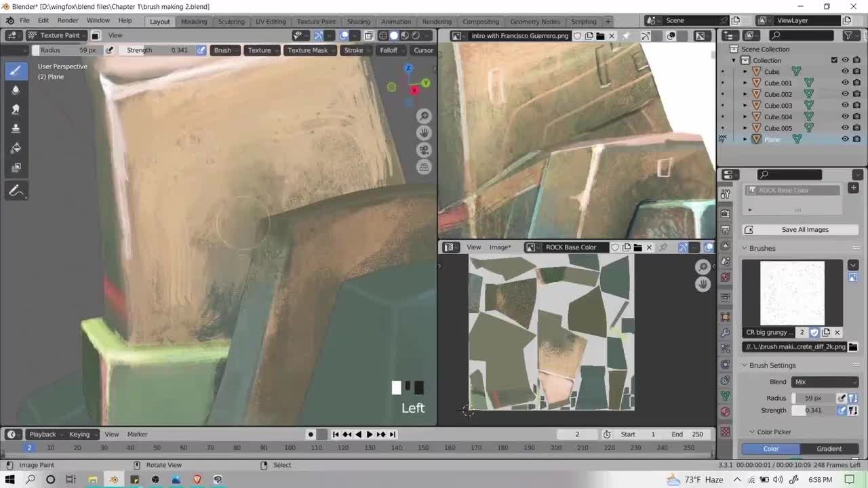
Task: Play the timeline animation
Action: pos(369,434)
